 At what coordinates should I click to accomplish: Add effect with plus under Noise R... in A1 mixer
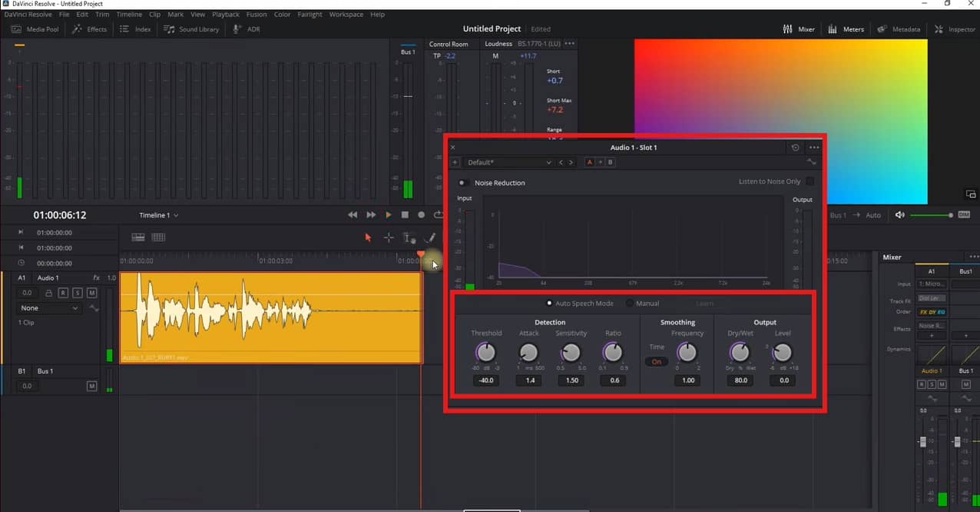(932, 336)
